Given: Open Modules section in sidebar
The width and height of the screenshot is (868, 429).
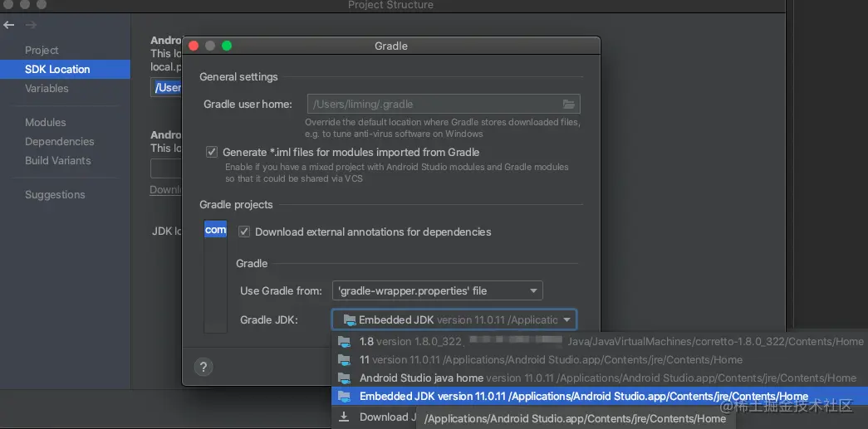Looking at the screenshot, I should click(46, 122).
